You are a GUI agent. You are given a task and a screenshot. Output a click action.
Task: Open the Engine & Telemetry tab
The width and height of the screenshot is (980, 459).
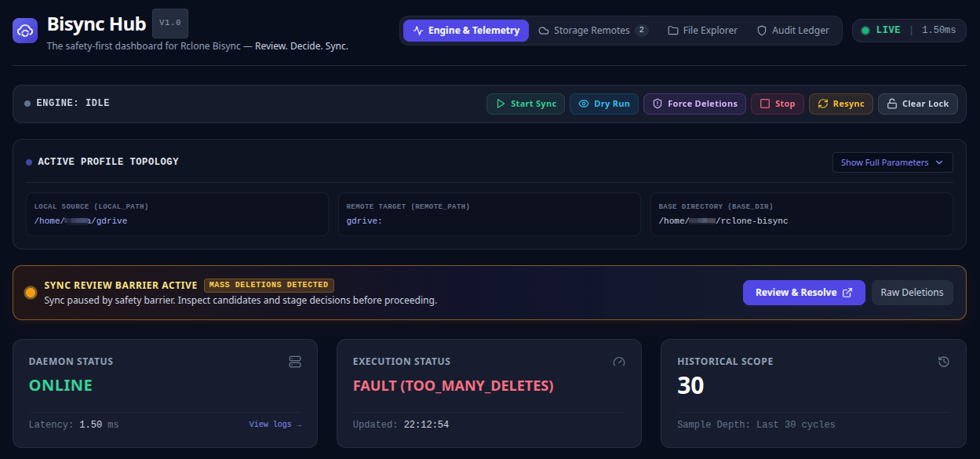click(x=466, y=31)
